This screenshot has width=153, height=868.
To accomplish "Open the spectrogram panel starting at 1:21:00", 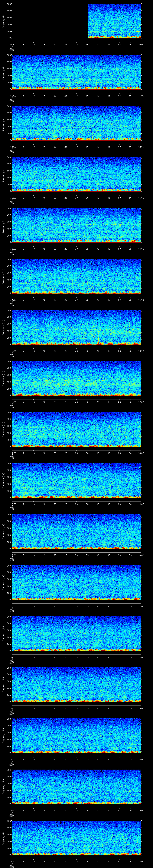I will pos(76,633).
